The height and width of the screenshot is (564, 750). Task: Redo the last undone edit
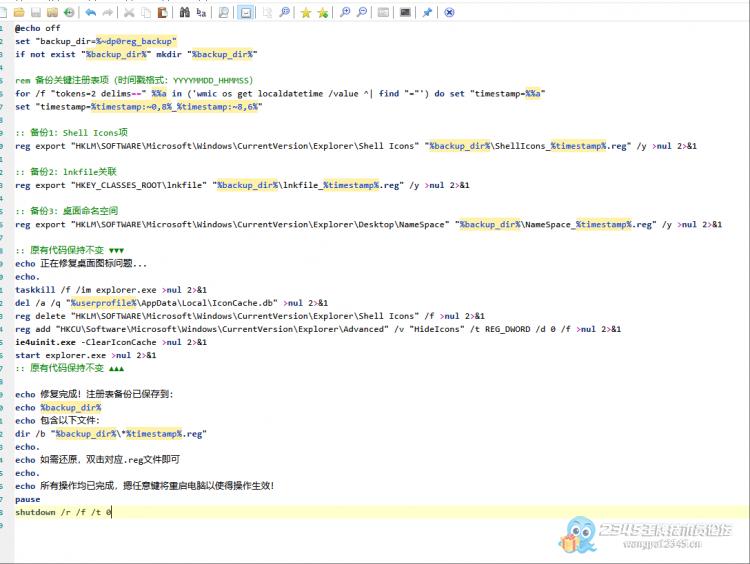click(x=108, y=12)
